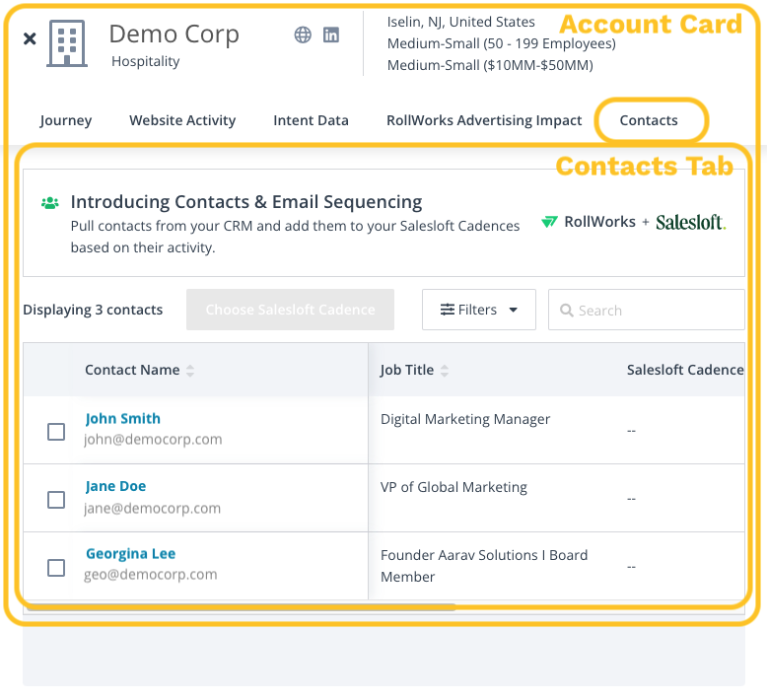Check the Jane Doe checkbox
The image size is (767, 700).
(56, 500)
